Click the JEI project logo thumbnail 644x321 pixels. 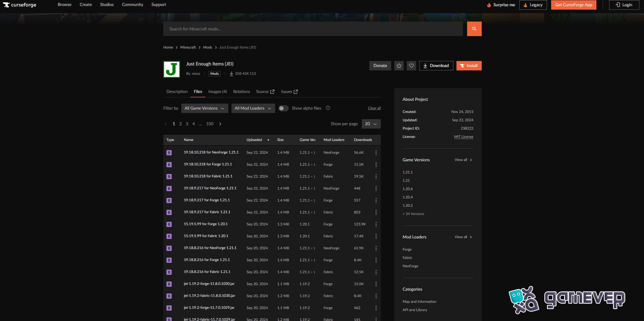point(171,69)
